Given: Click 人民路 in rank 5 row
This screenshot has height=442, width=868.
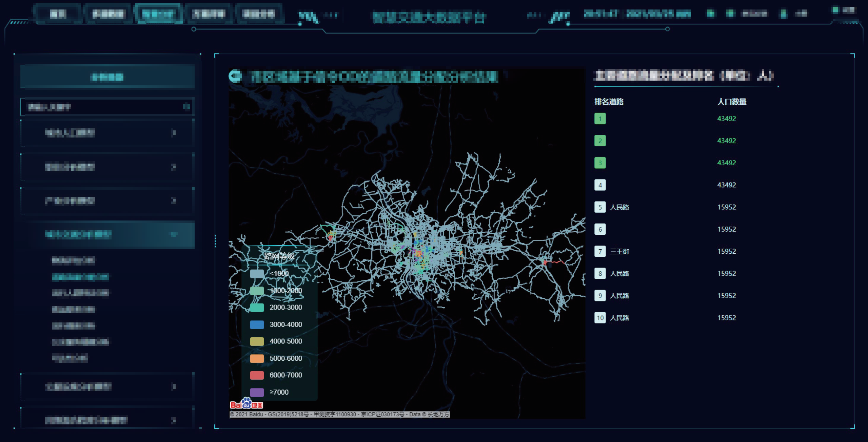Looking at the screenshot, I should point(619,207).
